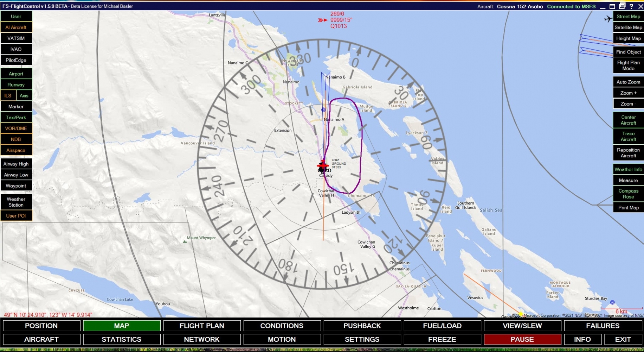644x352 pixels.
Task: Click the red PAUSE button
Action: pos(522,339)
